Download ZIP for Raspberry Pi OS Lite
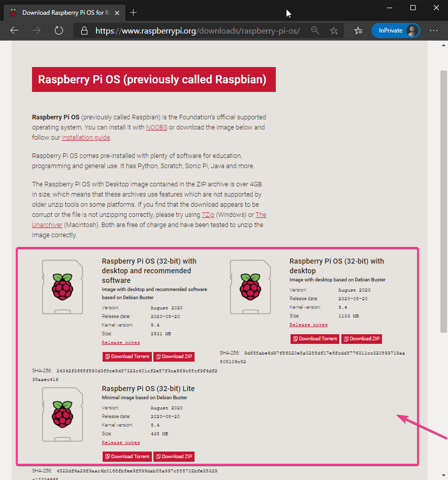448x480 pixels. tap(174, 457)
